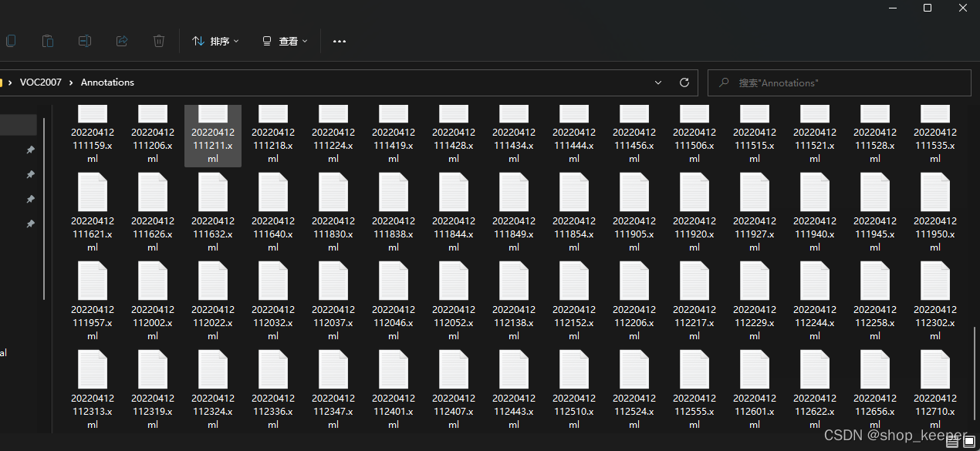980x451 pixels.
Task: Click the Paste toolbar icon
Action: coord(48,41)
